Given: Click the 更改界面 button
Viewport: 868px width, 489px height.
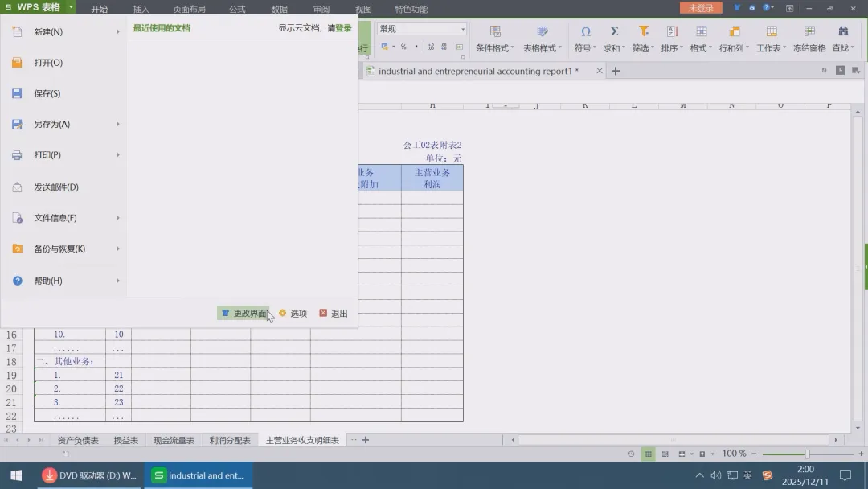Looking at the screenshot, I should click(x=244, y=314).
